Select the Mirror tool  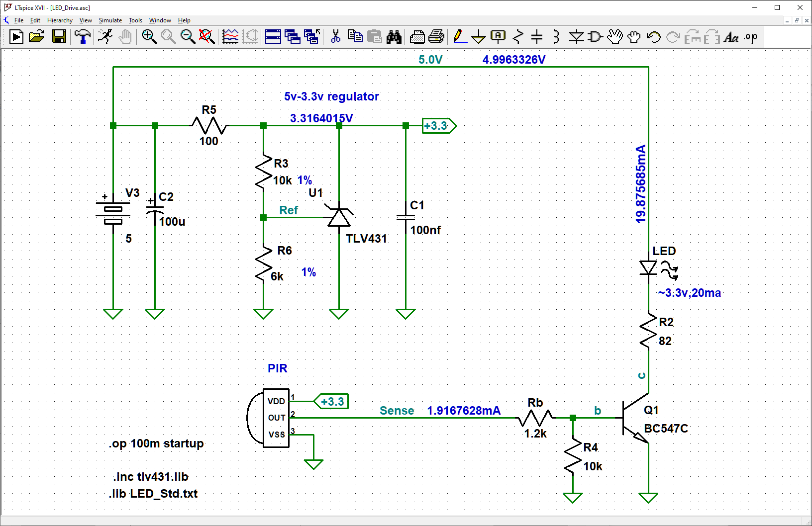[712, 37]
